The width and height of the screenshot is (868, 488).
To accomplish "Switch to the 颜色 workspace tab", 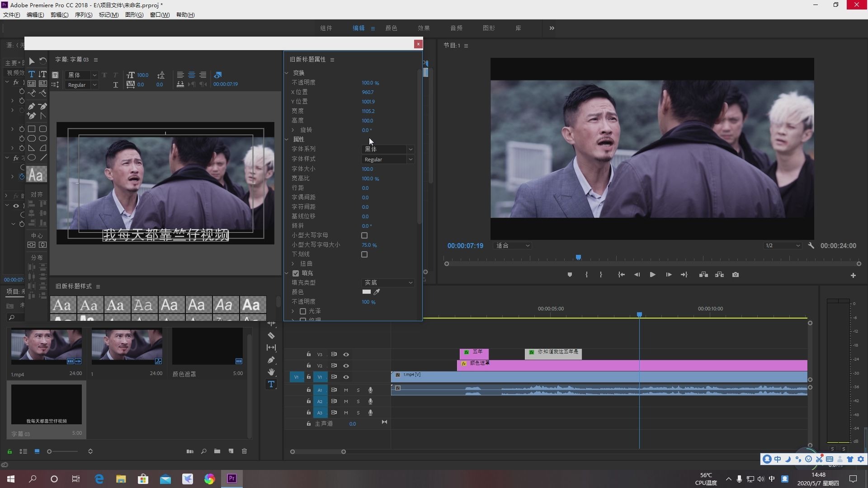I will pos(391,28).
